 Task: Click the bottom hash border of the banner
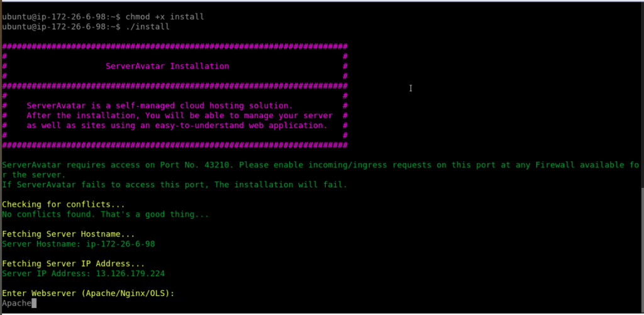[175, 145]
